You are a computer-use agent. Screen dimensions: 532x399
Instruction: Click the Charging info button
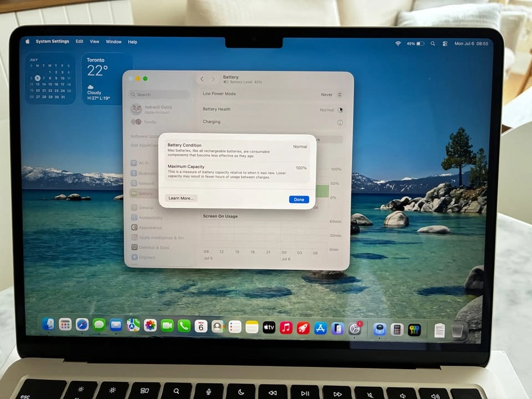pyautogui.click(x=340, y=122)
